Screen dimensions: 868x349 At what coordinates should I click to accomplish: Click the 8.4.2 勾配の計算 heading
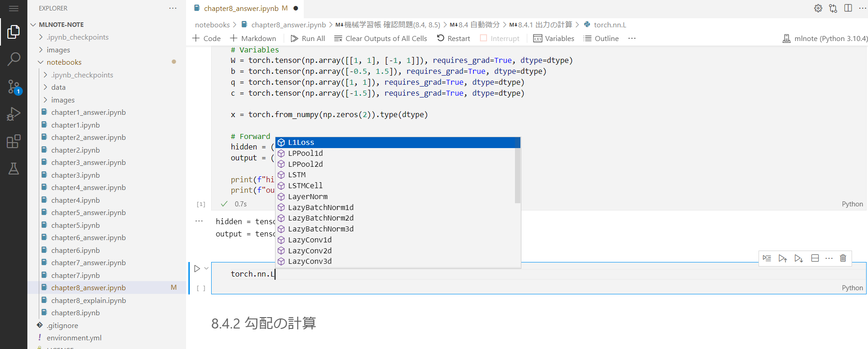[264, 323]
